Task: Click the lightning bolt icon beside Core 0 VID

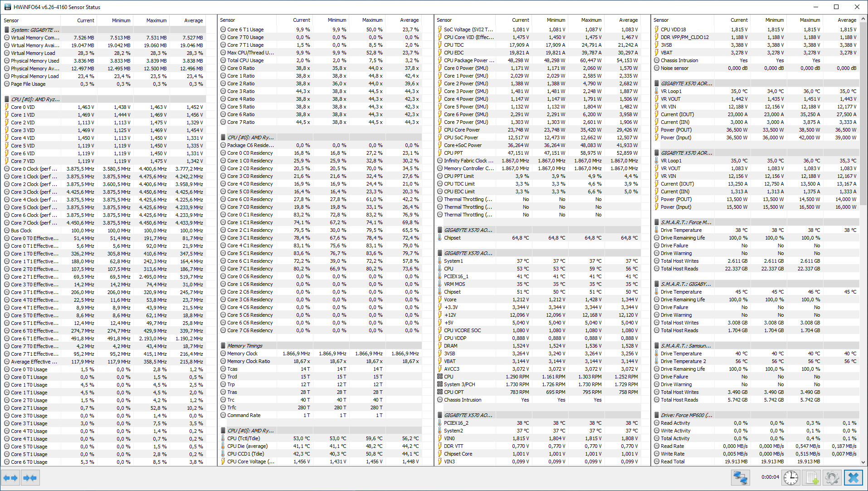Action: click(x=7, y=107)
